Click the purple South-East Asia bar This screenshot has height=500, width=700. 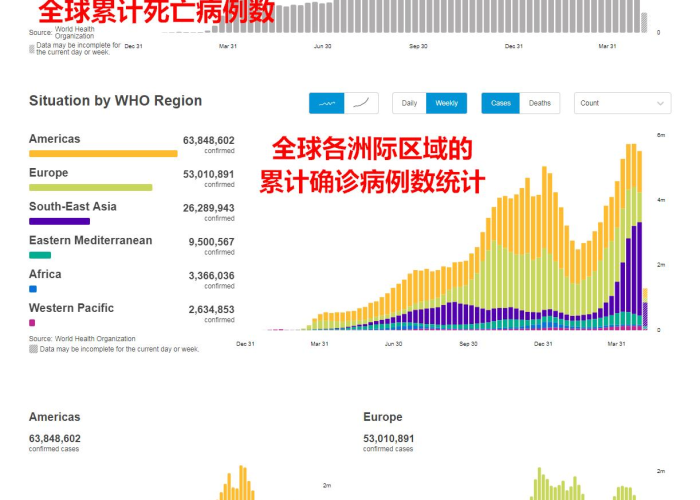click(59, 221)
